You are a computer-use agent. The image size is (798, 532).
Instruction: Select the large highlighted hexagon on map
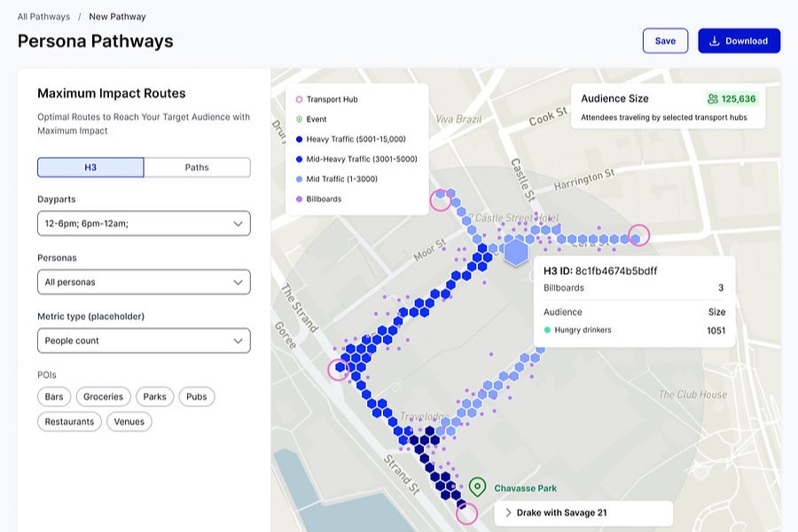pyautogui.click(x=516, y=252)
